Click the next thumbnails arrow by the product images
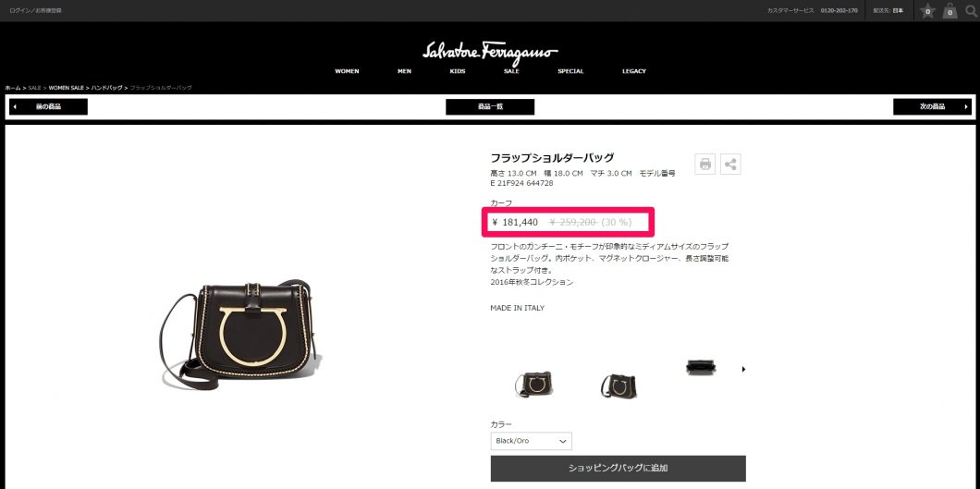The image size is (980, 489). [x=743, y=370]
